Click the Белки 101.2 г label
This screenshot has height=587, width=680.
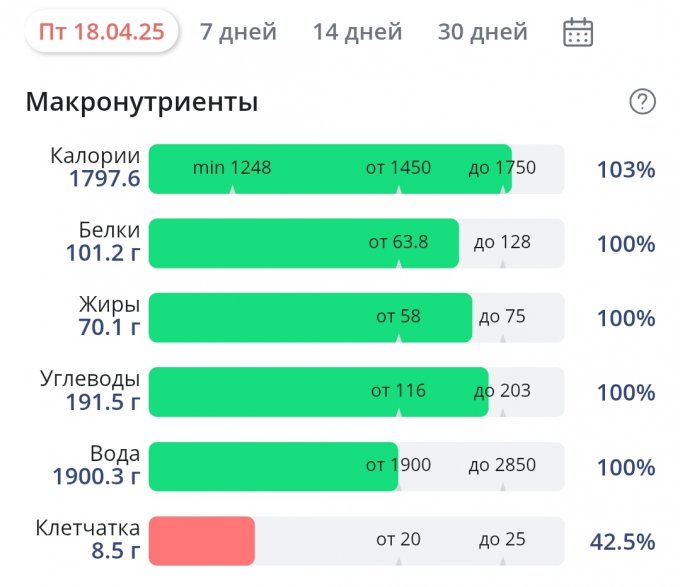tap(104, 243)
